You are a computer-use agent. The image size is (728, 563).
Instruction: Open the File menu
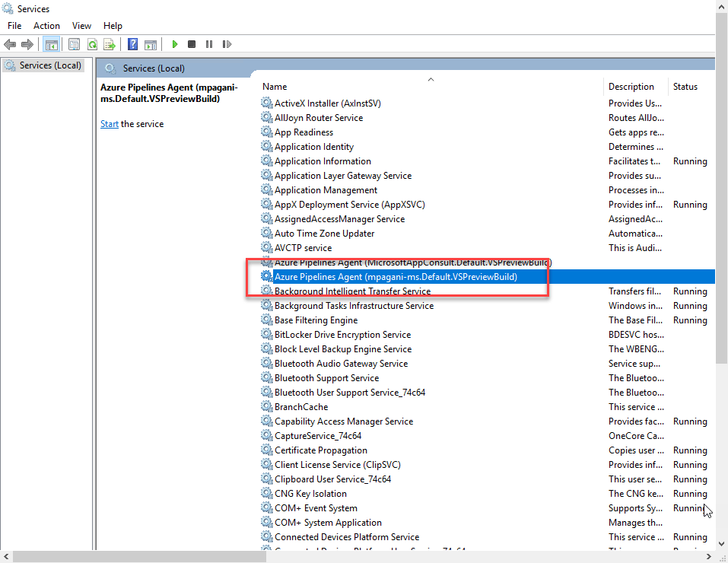pos(14,26)
